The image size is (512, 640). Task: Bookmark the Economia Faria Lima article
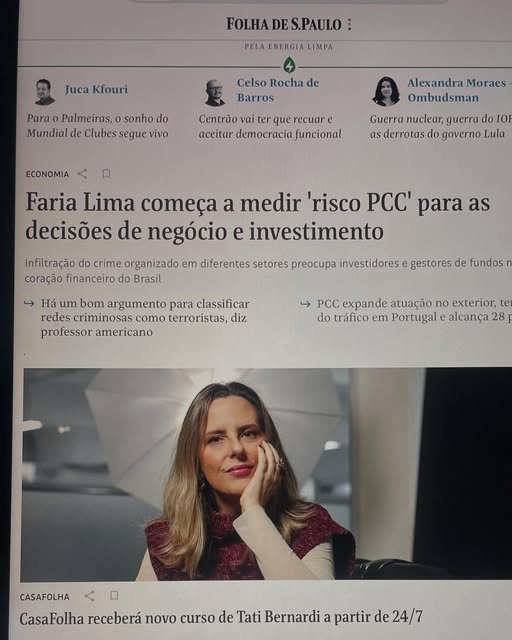pyautogui.click(x=106, y=174)
